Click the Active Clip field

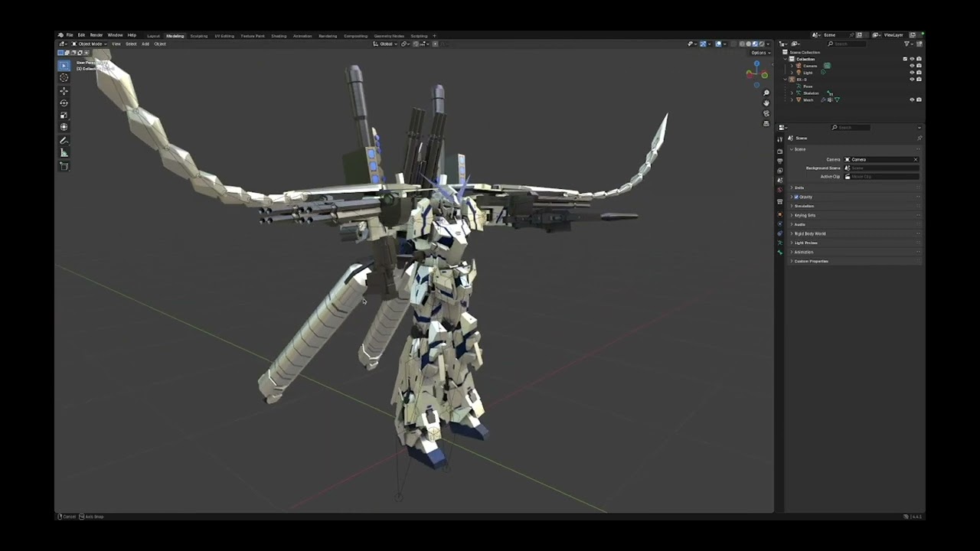[x=881, y=176]
